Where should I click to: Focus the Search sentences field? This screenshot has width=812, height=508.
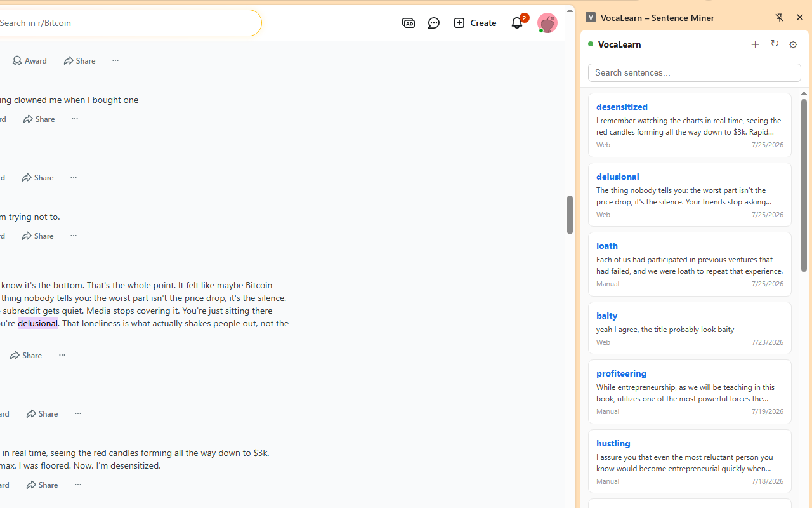click(x=694, y=72)
